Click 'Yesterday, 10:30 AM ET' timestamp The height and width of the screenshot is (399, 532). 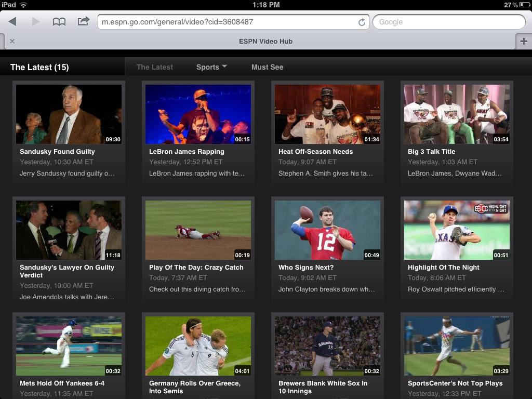56,162
